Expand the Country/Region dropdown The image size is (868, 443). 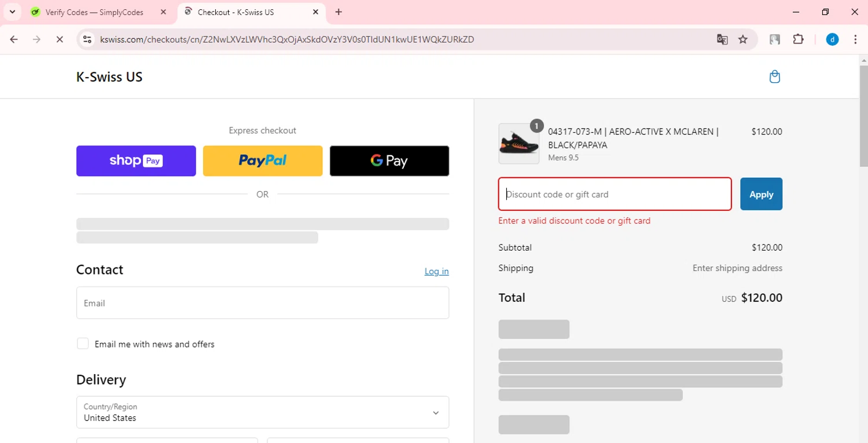click(263, 412)
